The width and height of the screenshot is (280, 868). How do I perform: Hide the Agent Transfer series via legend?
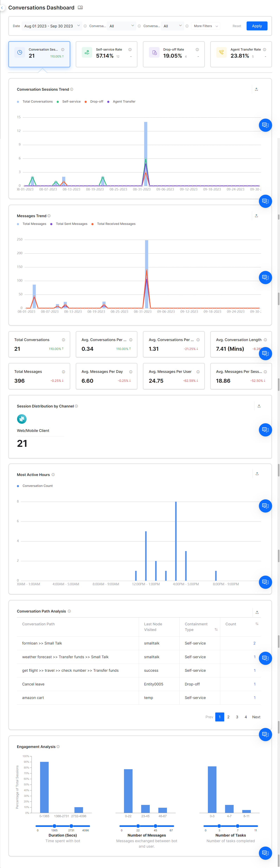click(x=124, y=101)
